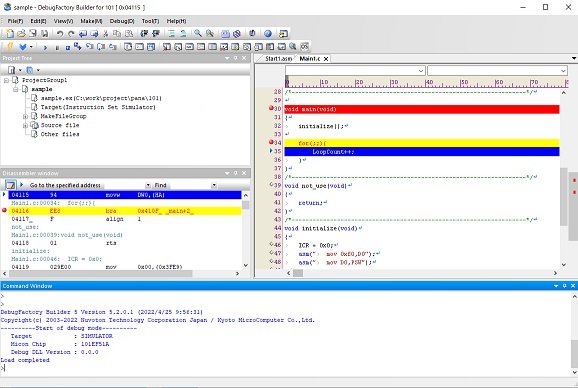
Task: Click the Save All toolbar icon
Action: click(44, 34)
